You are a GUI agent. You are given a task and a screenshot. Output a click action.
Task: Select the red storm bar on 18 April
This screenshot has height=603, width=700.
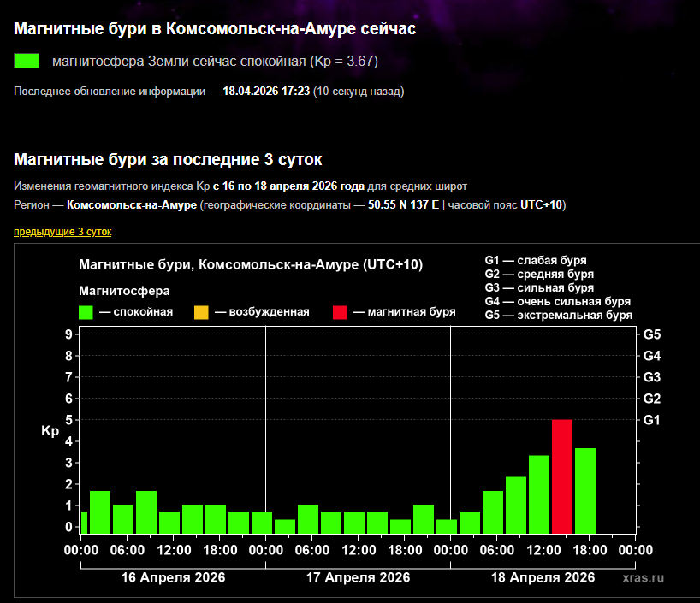click(561, 476)
